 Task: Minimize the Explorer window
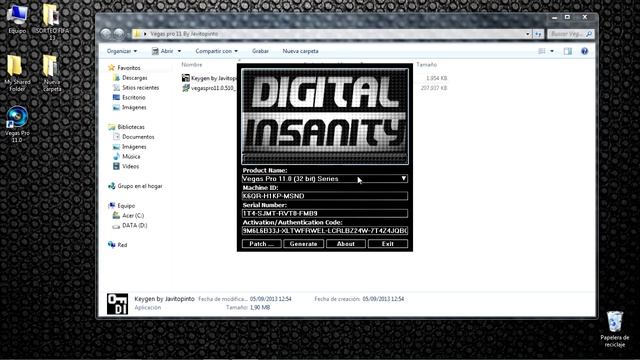pos(554,17)
